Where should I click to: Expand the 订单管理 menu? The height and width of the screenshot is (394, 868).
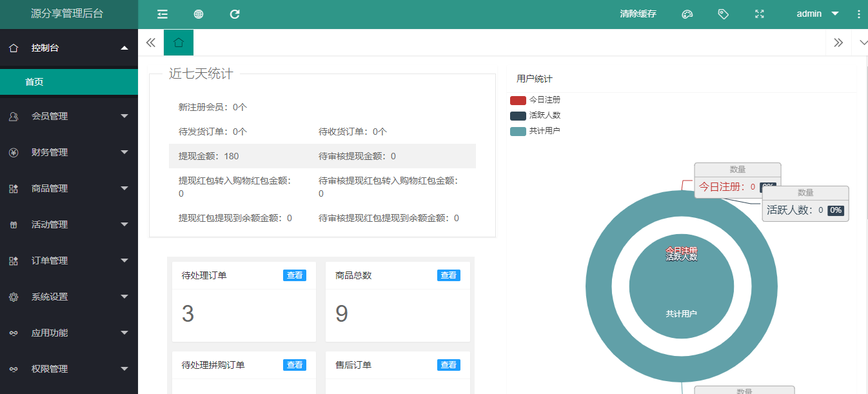click(x=124, y=261)
